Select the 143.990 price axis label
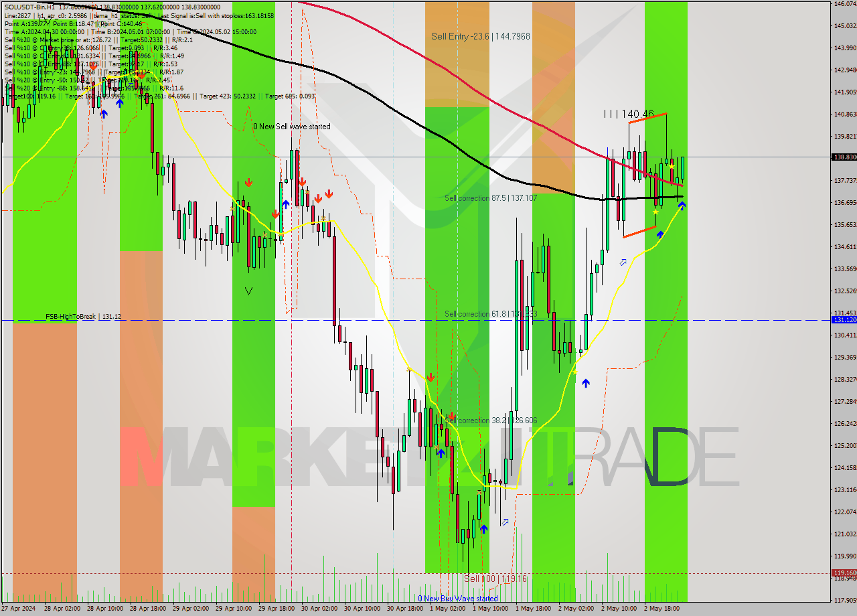Viewport: 857px width, 616px height. (x=845, y=48)
